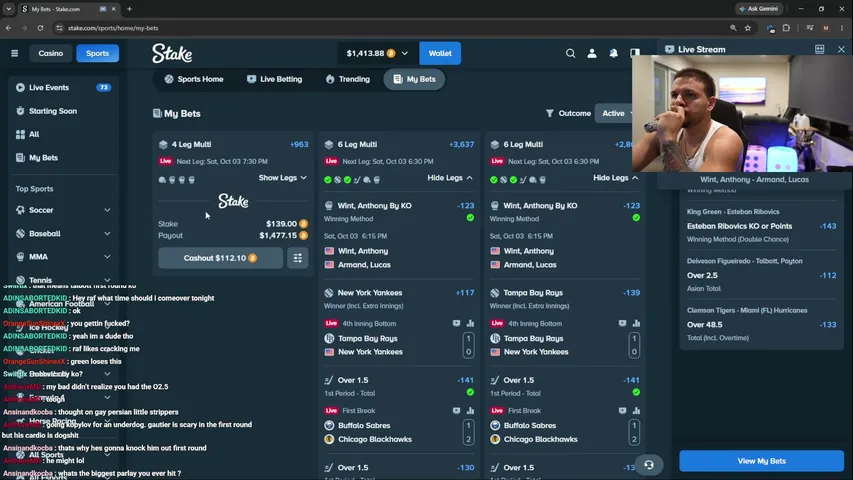
Task: Click the Wallet button
Action: [x=440, y=53]
